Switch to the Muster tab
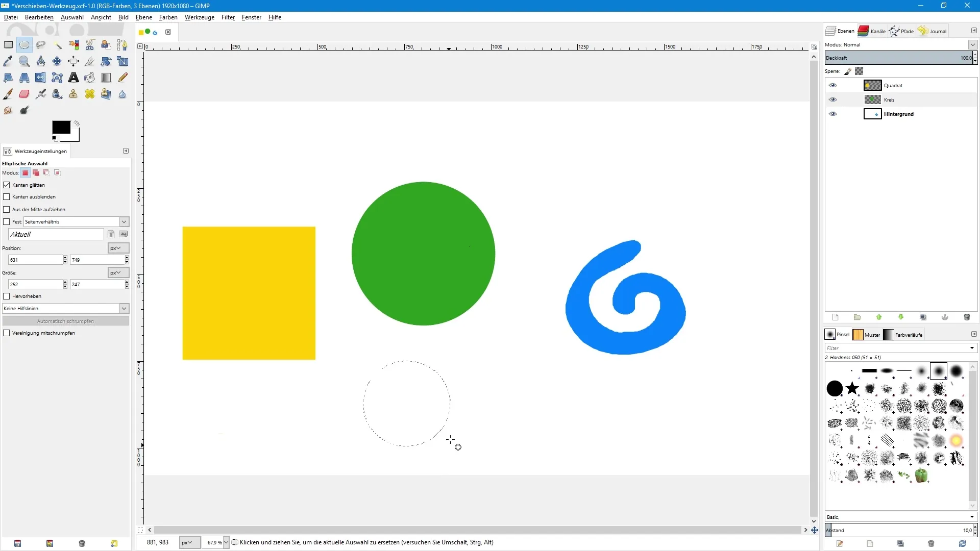This screenshot has height=551, width=980. (867, 335)
